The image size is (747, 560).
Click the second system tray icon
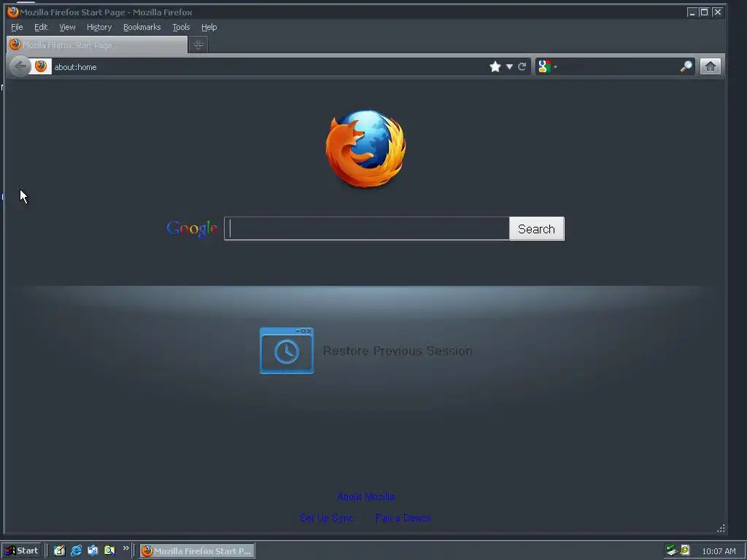click(x=685, y=551)
